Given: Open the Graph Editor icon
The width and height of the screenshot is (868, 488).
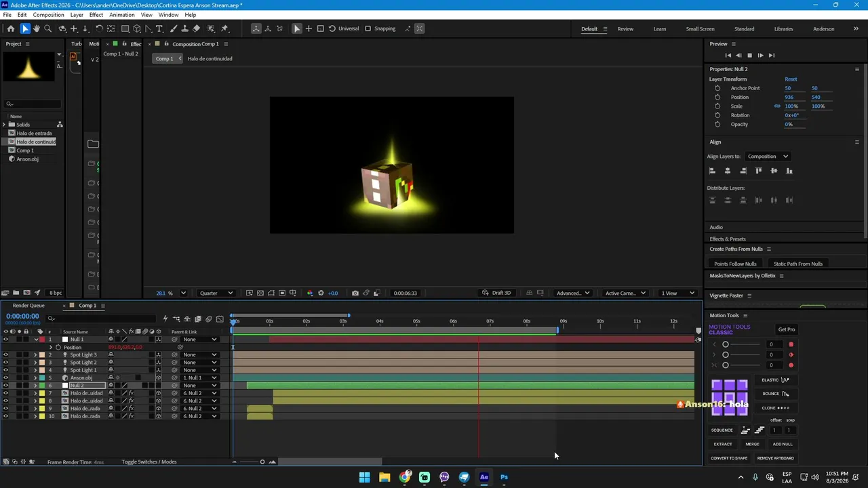Looking at the screenshot, I should coord(220,319).
